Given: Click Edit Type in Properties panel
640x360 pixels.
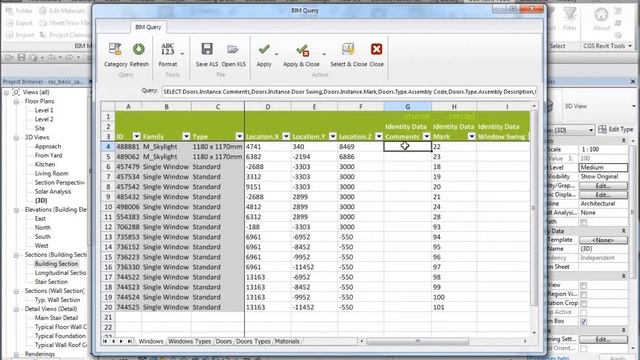Looking at the screenshot, I should [x=616, y=129].
